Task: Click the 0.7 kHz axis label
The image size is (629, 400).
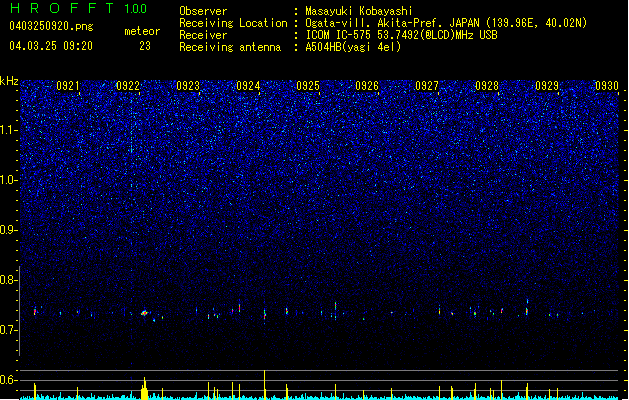Action: [x=9, y=330]
